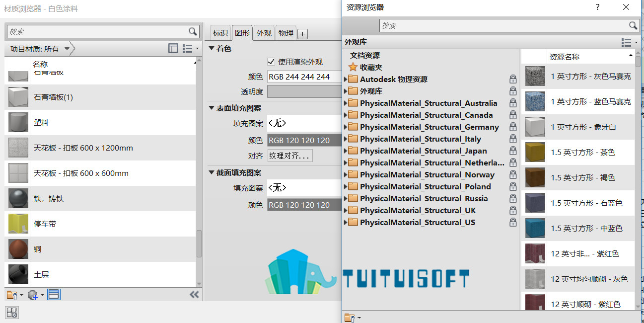Select the 铜 material thumbnail

[18, 249]
